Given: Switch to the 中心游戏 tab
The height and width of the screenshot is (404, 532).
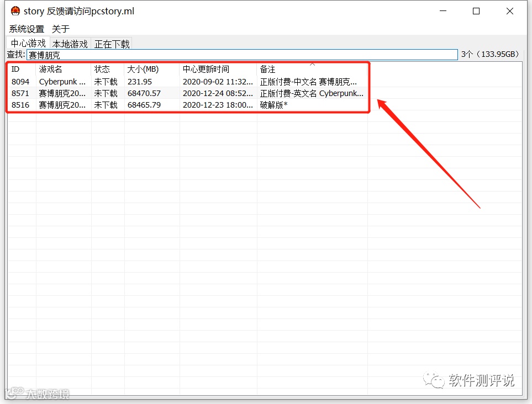Looking at the screenshot, I should pyautogui.click(x=28, y=44).
